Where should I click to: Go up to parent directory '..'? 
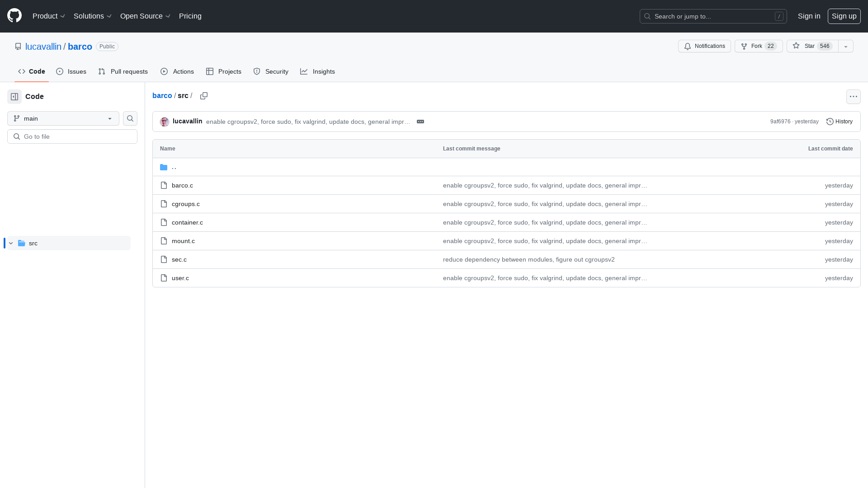coord(174,167)
